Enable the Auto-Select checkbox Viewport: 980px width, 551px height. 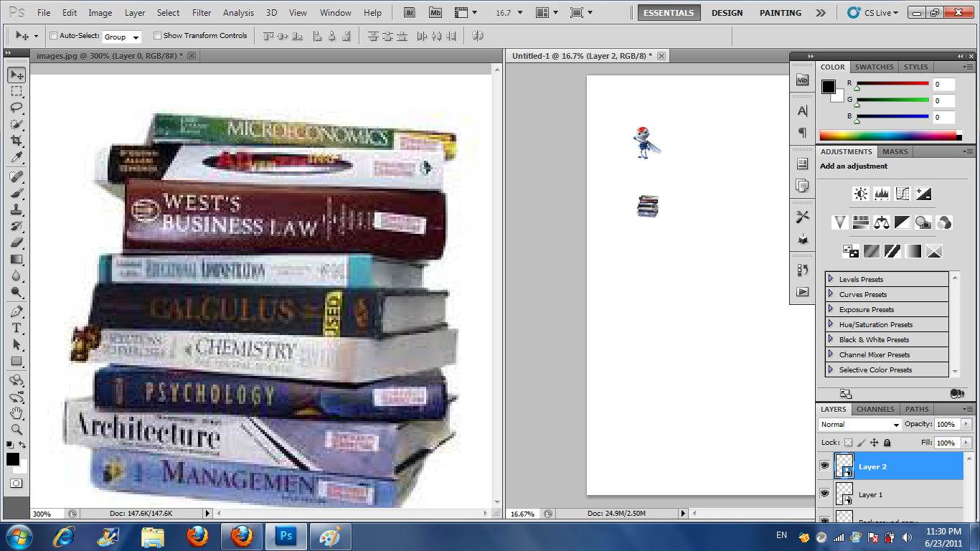click(x=54, y=36)
